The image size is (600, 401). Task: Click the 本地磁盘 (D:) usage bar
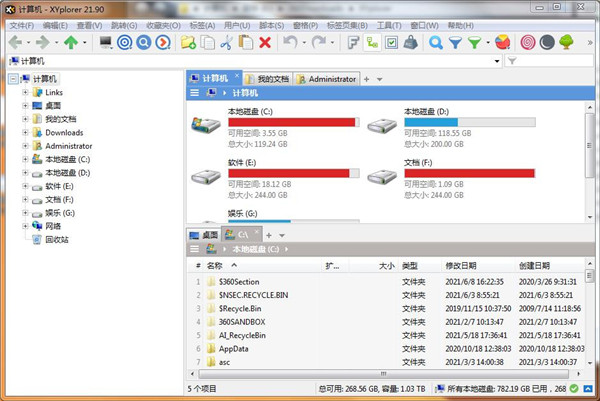point(469,122)
